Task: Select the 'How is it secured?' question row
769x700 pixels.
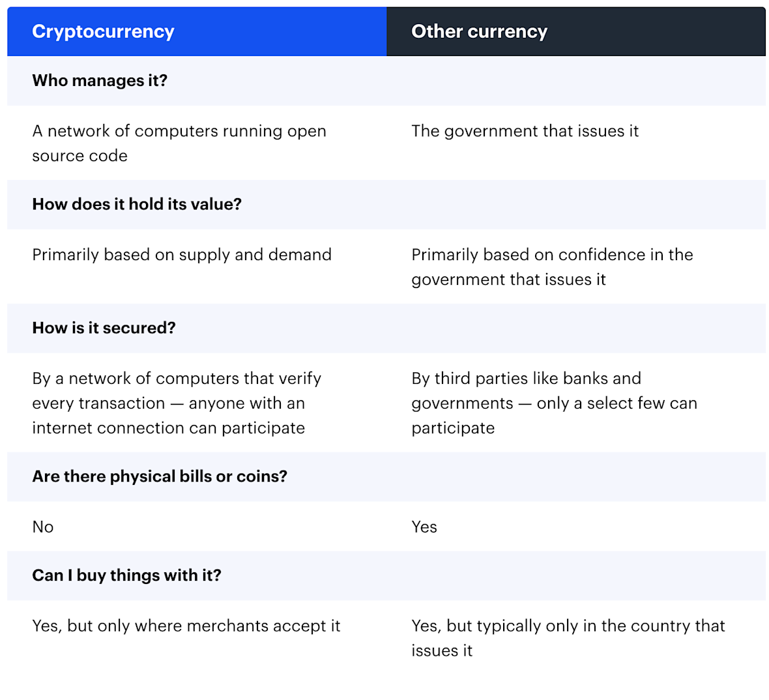Action: tap(104, 328)
